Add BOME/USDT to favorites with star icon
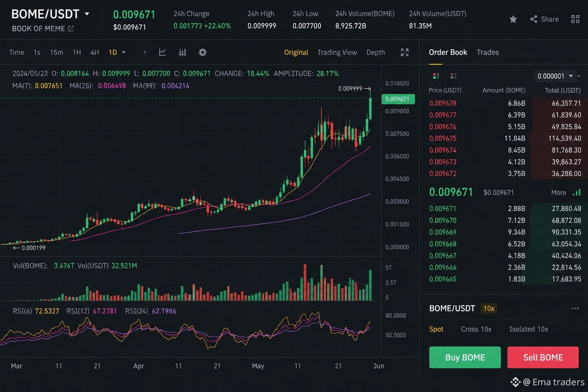588x392 pixels. [513, 19]
